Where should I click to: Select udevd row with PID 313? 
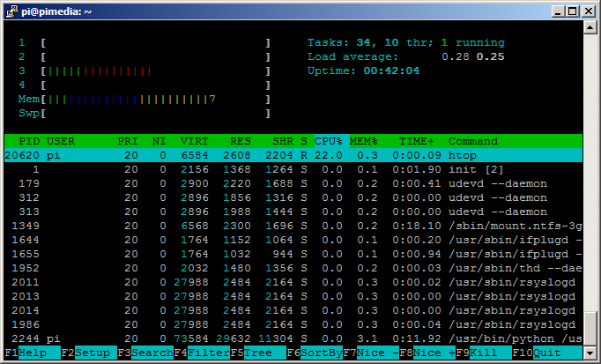tap(293, 212)
